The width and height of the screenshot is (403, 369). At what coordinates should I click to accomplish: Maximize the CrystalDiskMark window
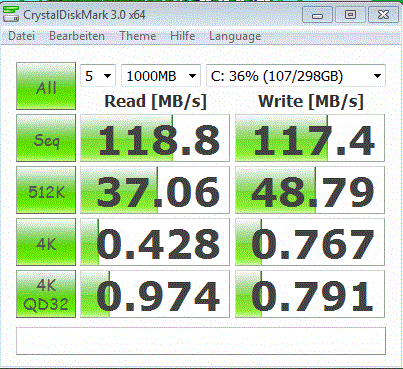pos(350,15)
